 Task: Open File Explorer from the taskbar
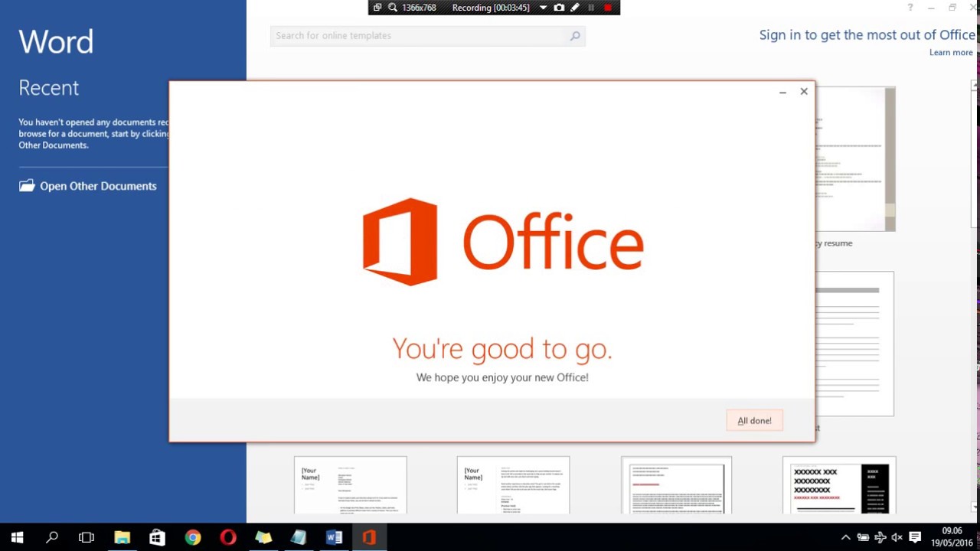coord(122,537)
